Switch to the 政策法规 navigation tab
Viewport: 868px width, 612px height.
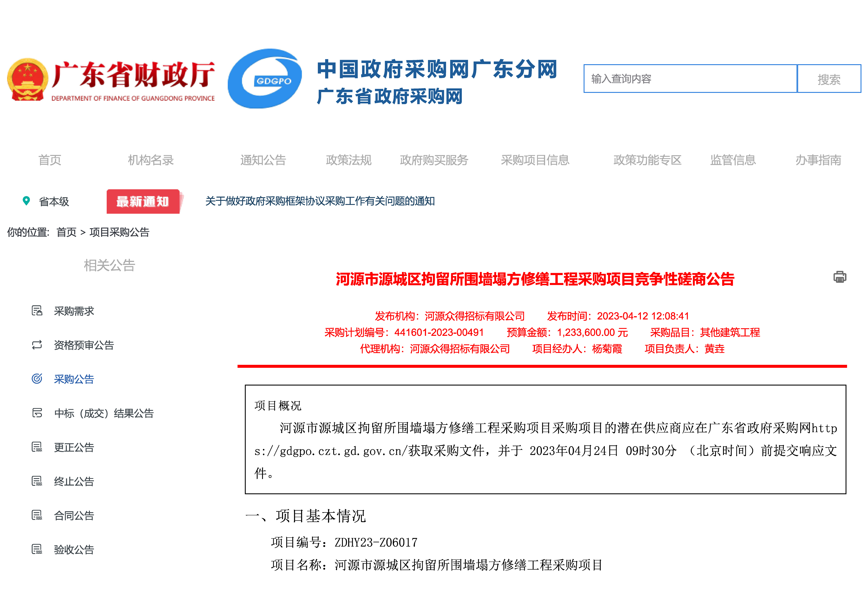[348, 160]
